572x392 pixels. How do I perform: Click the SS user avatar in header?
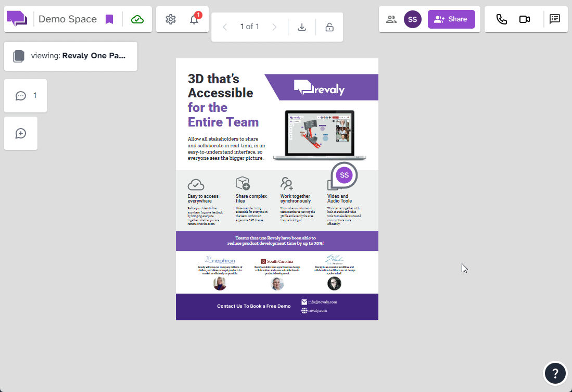click(413, 19)
